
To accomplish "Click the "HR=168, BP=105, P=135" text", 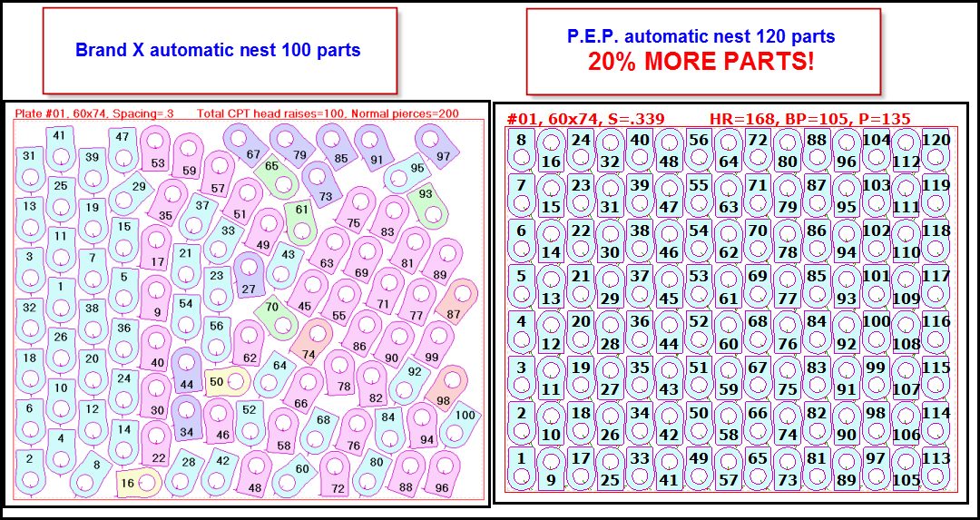I will point(809,119).
